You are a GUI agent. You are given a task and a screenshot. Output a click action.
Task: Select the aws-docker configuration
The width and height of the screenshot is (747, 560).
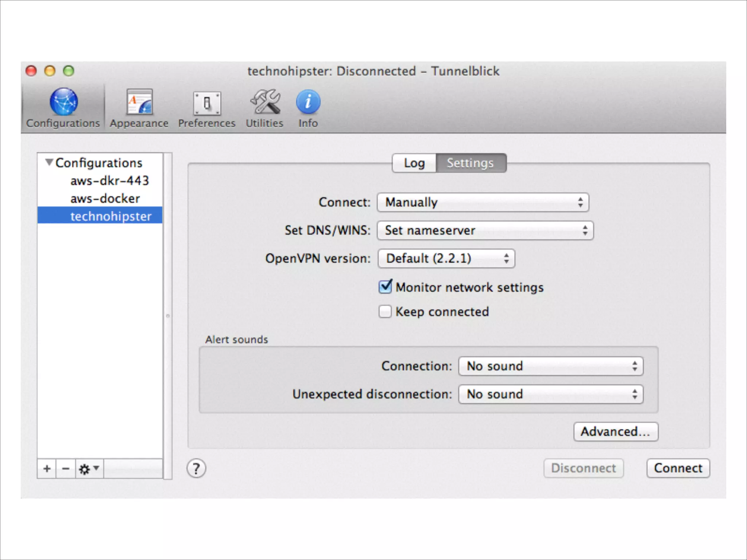coord(105,198)
